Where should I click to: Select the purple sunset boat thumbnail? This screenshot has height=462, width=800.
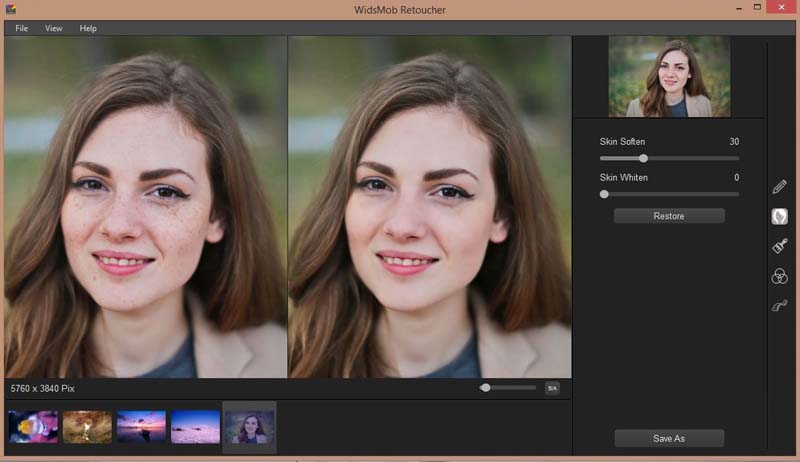point(141,427)
